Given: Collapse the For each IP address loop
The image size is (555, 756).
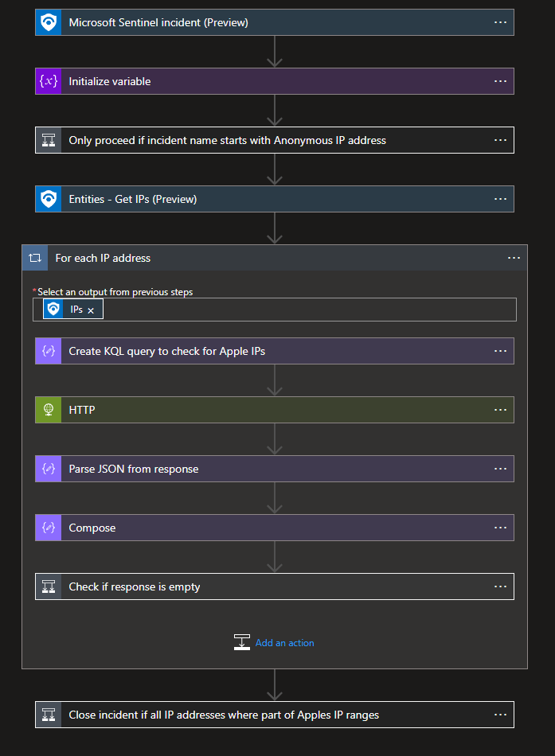Looking at the screenshot, I should [x=275, y=258].
